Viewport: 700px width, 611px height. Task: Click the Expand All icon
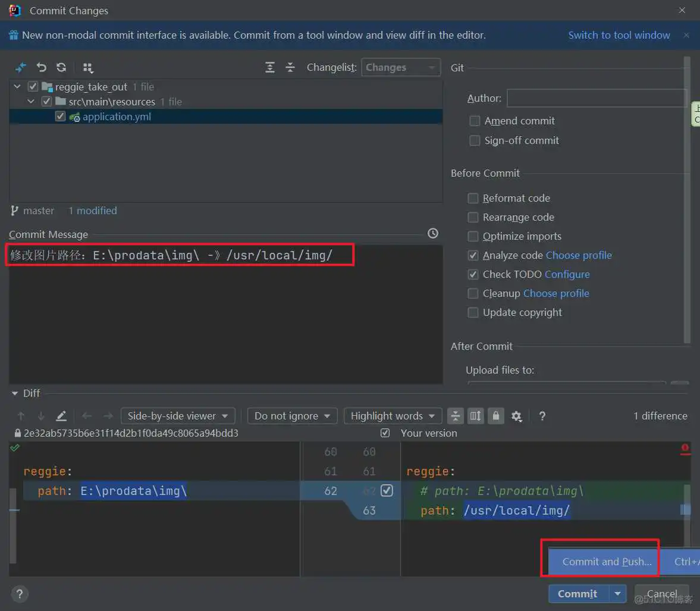(x=270, y=67)
